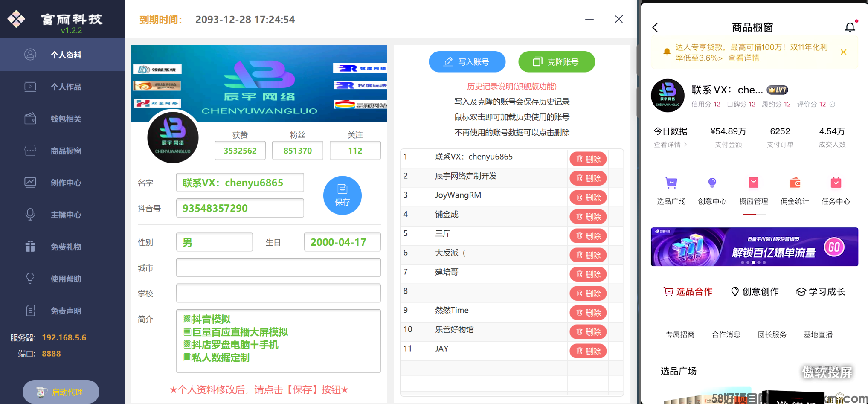Viewport: 868px width, 404px height.
Task: Delete history row JAY
Action: pyautogui.click(x=588, y=351)
